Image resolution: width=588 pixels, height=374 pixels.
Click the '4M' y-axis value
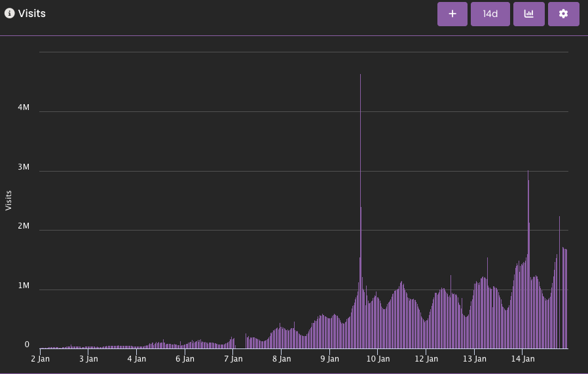click(x=24, y=107)
